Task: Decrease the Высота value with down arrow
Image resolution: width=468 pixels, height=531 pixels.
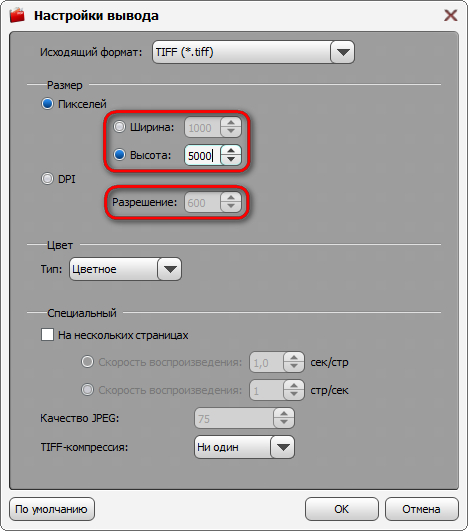Action: pos(231,160)
